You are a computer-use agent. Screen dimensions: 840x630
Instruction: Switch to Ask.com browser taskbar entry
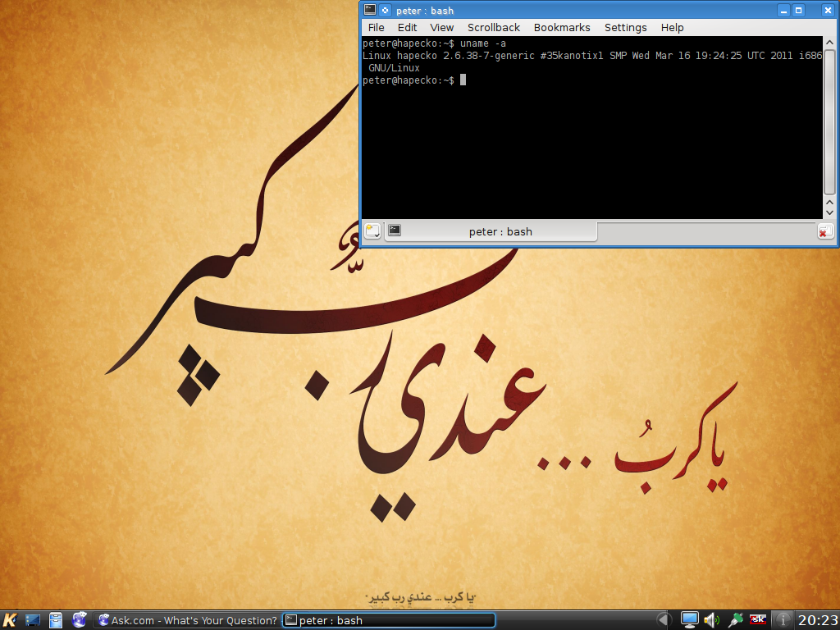(188, 620)
